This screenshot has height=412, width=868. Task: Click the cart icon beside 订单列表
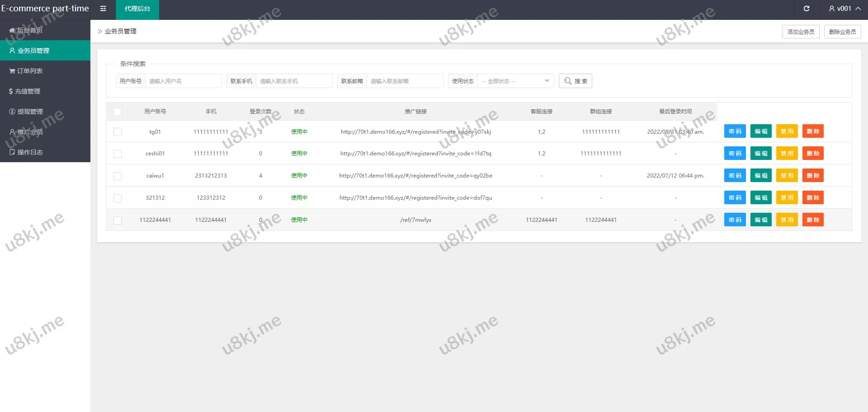12,71
